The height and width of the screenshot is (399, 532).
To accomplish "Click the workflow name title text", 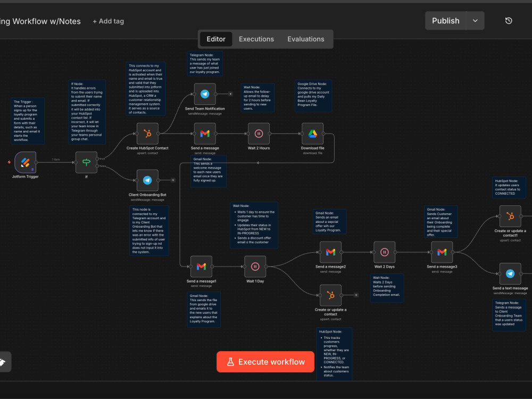I will click(40, 21).
